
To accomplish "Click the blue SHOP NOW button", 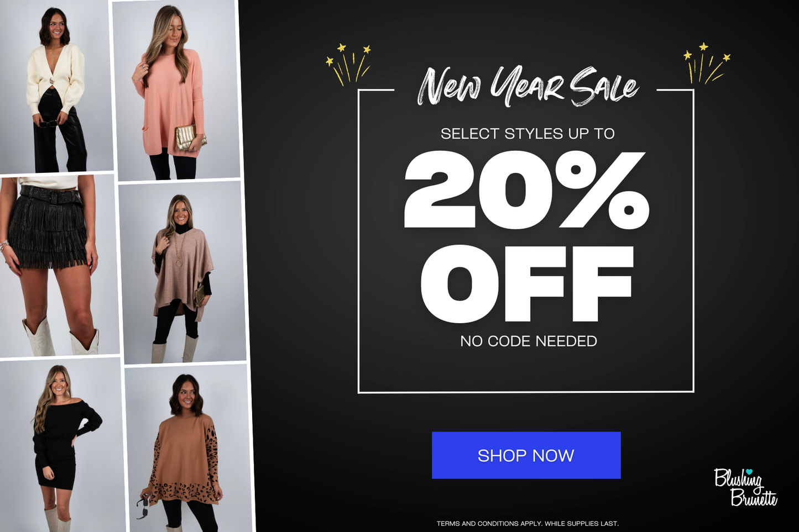I will pos(526,455).
